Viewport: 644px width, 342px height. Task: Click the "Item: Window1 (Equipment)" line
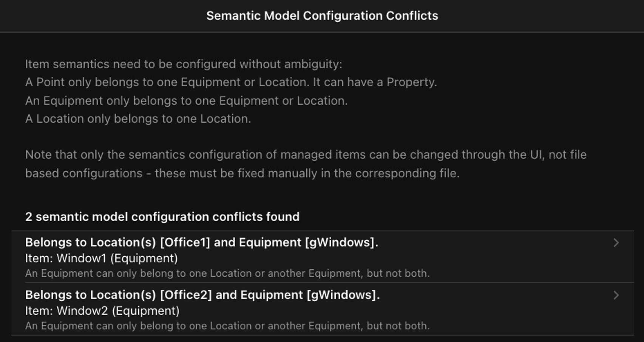click(x=101, y=259)
